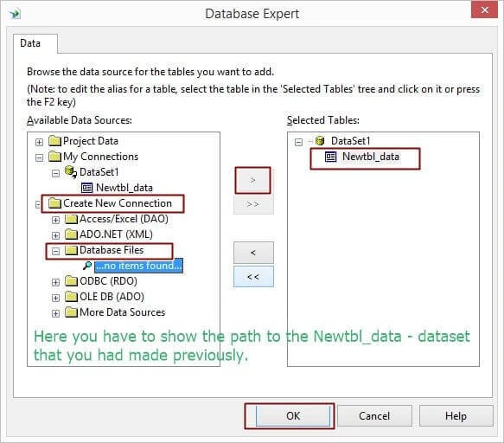Click the table icon beside Newtbl_data in Available Data Sources
504x443 pixels.
(86, 188)
